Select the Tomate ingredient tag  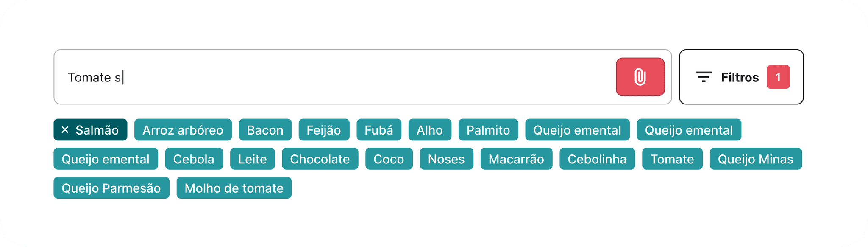672,159
